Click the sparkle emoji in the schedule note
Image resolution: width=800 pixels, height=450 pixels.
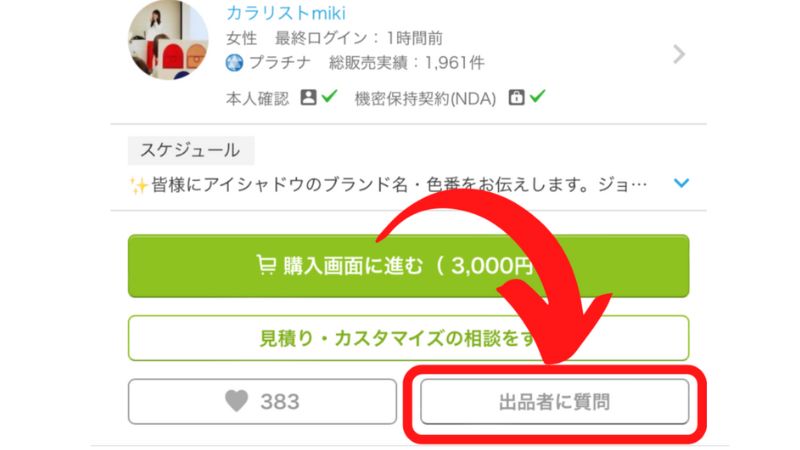pyautogui.click(x=138, y=186)
